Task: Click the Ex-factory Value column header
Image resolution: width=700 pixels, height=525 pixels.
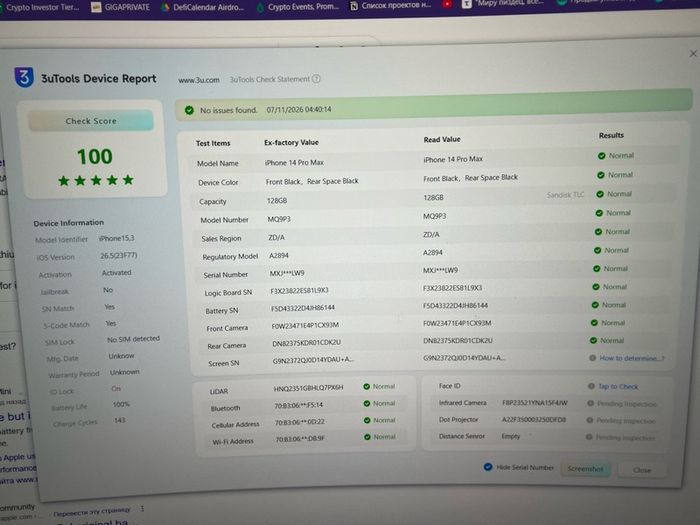Action: point(291,142)
